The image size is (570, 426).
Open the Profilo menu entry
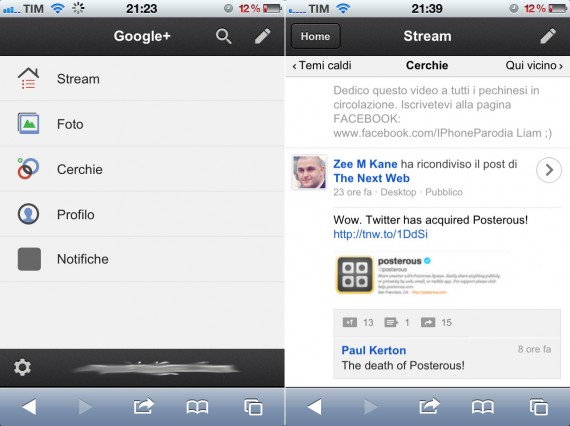click(142, 214)
